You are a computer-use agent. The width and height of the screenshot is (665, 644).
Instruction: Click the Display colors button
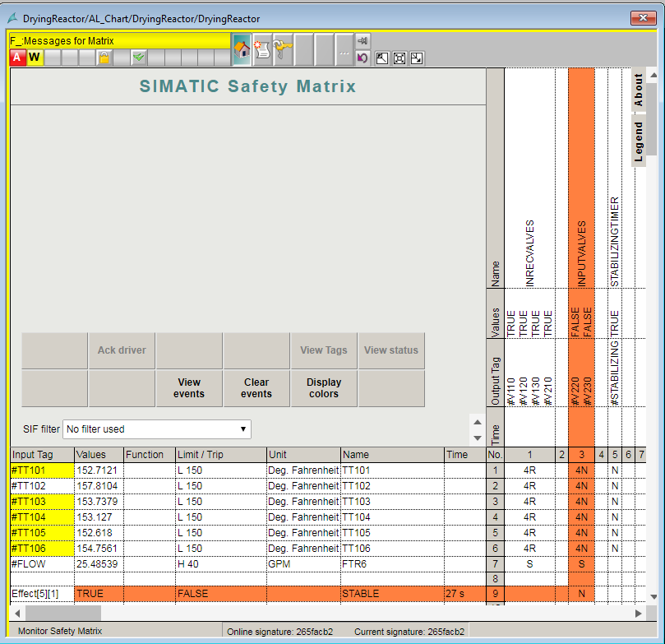324,388
